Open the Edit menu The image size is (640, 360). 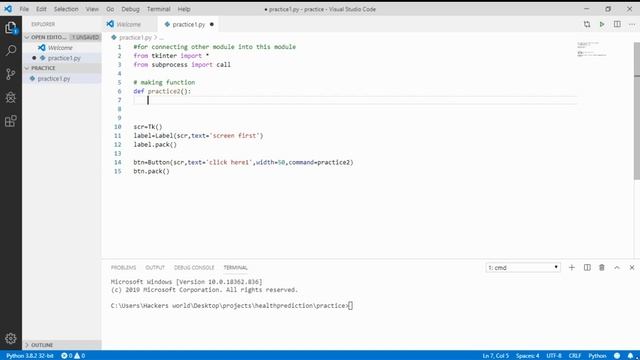pos(41,9)
